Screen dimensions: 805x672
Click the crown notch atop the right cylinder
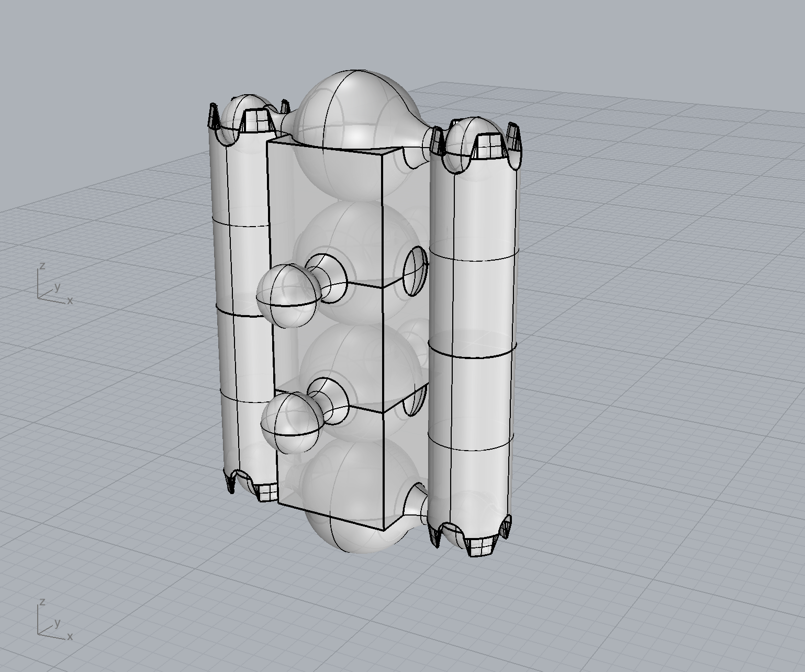[490, 145]
